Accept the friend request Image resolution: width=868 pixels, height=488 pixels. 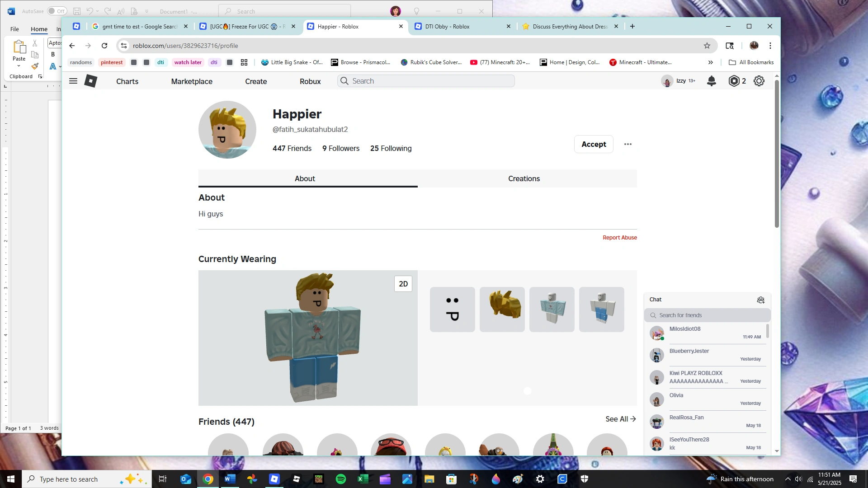594,144
